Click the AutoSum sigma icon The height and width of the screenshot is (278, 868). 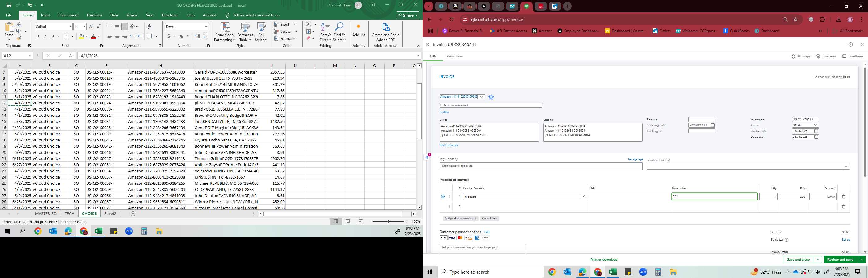click(308, 24)
